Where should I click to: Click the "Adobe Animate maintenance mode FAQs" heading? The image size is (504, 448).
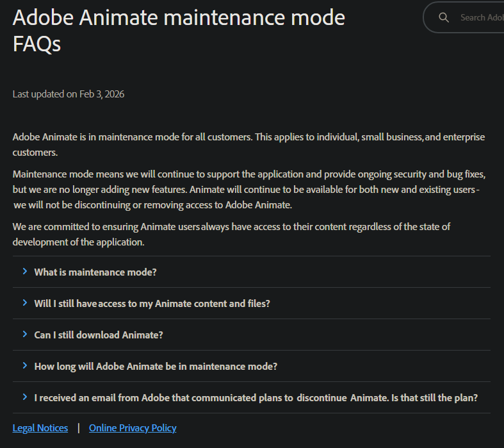(179, 31)
